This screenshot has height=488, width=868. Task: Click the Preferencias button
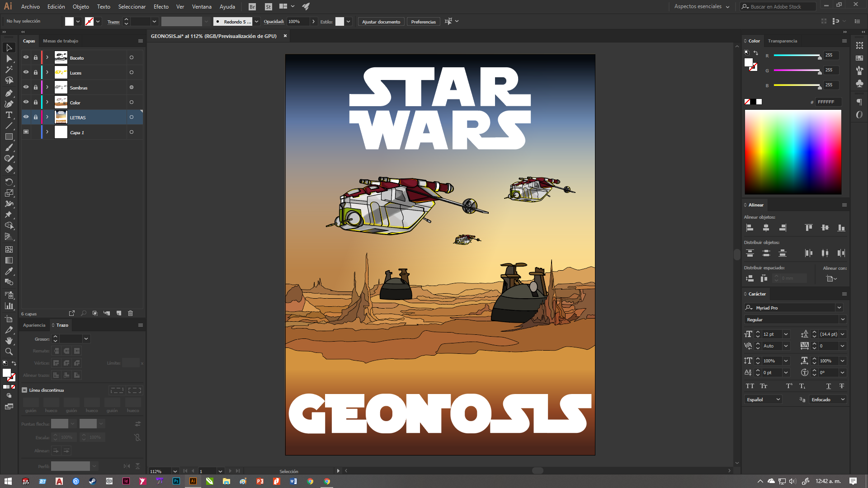point(424,22)
